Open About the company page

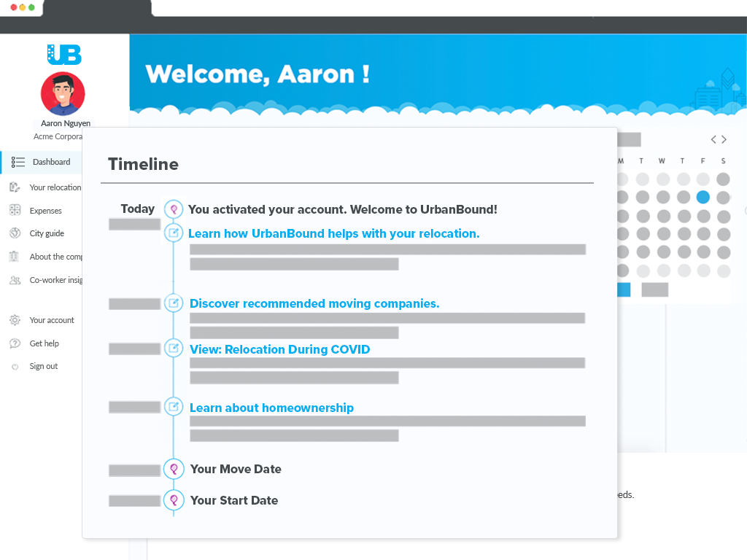55,257
